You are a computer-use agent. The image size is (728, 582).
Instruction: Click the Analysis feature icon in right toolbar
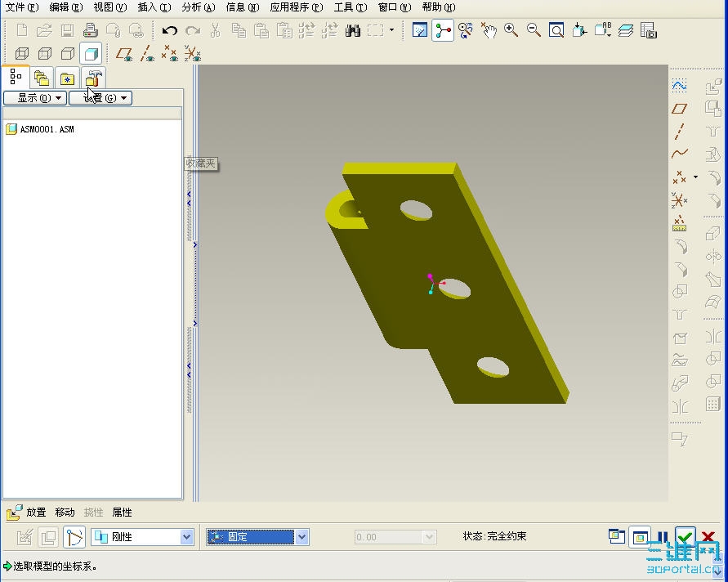[679, 223]
